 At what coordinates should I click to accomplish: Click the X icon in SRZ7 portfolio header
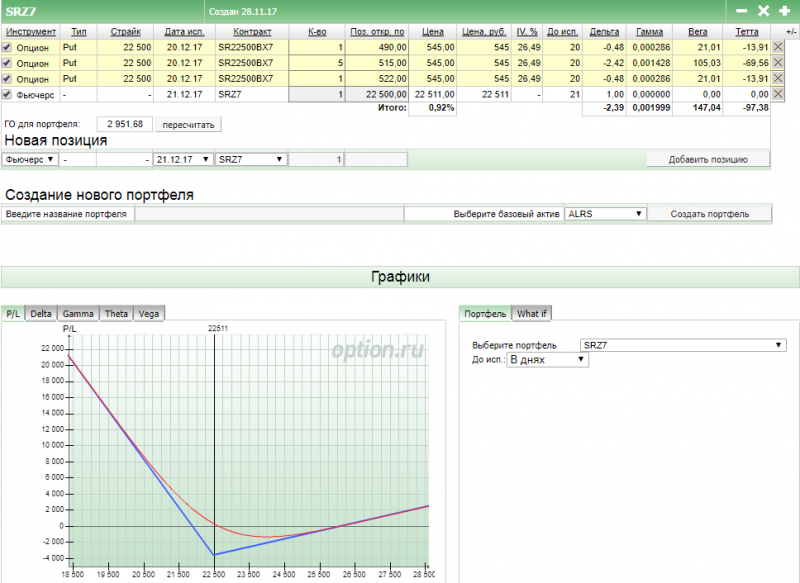pyautogui.click(x=763, y=11)
